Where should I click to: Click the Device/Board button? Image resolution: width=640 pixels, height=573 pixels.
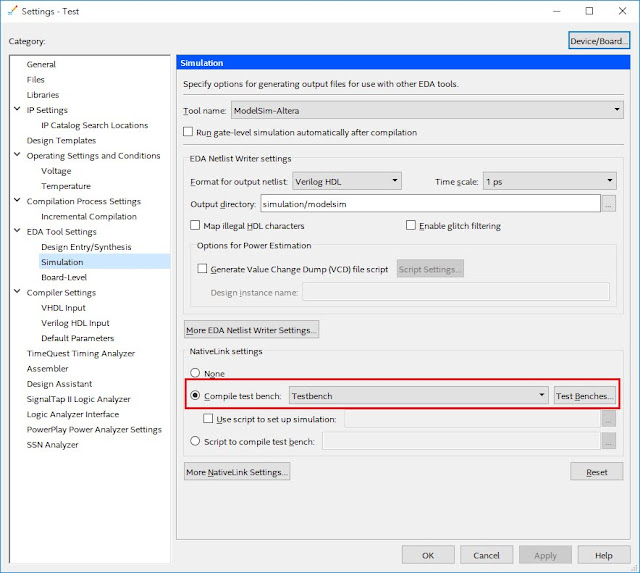pyautogui.click(x=599, y=41)
